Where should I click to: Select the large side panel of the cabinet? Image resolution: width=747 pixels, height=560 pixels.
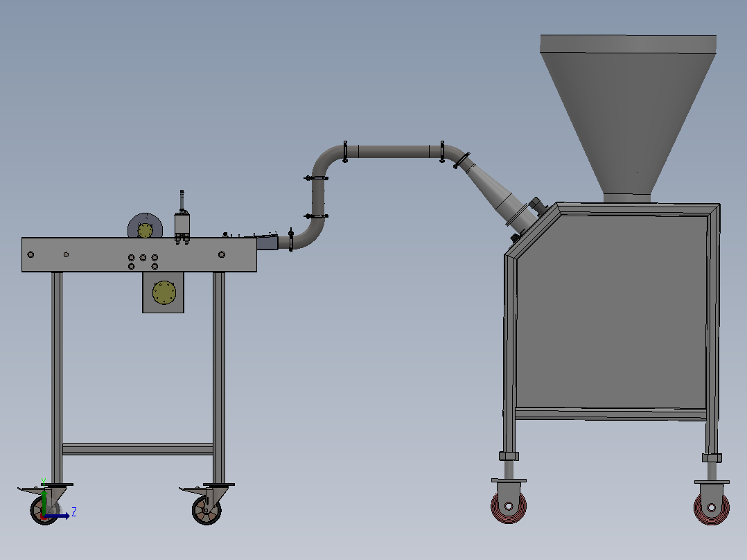[x=611, y=312]
